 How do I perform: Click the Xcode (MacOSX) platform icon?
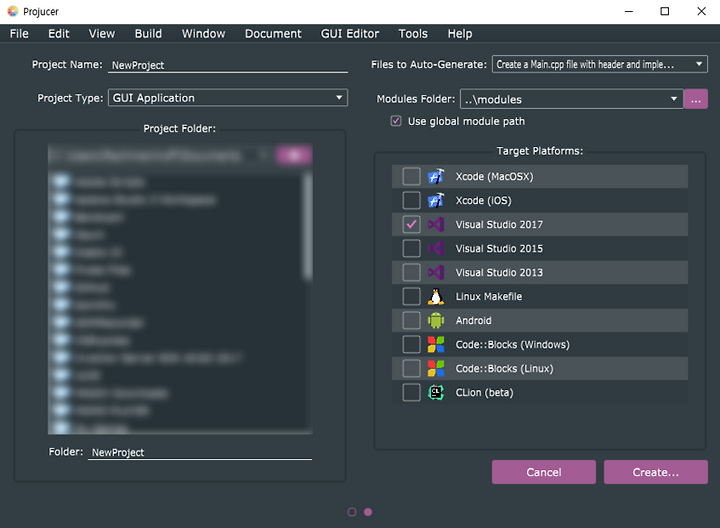(436, 176)
